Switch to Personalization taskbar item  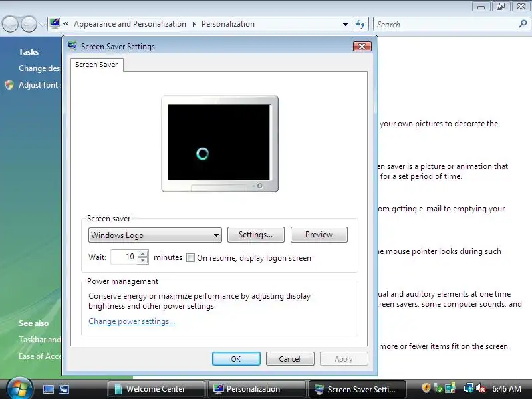tap(257, 389)
